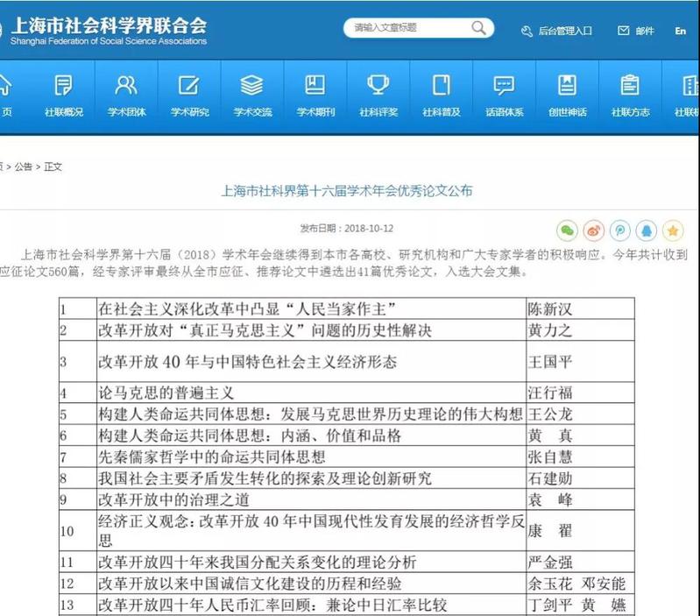The height and width of the screenshot is (616, 700).
Task: Open the 邮件 mail link
Action: coord(637,31)
